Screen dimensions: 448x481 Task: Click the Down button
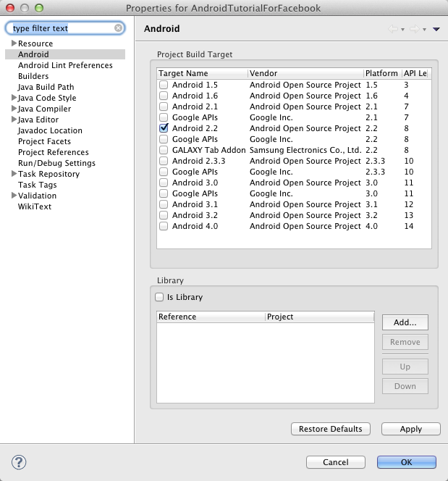point(405,386)
